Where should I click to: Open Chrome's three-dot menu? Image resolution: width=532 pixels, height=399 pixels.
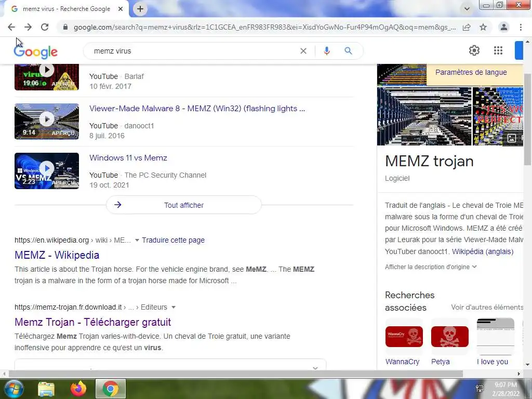[521, 27]
